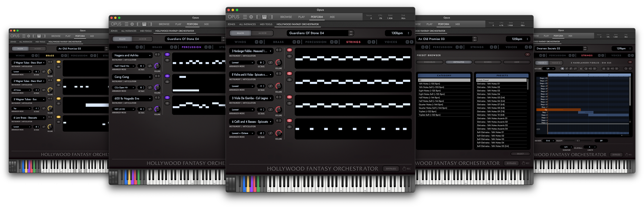Solo the Strings section in center window
The height and width of the screenshot is (207, 644).
[373, 42]
